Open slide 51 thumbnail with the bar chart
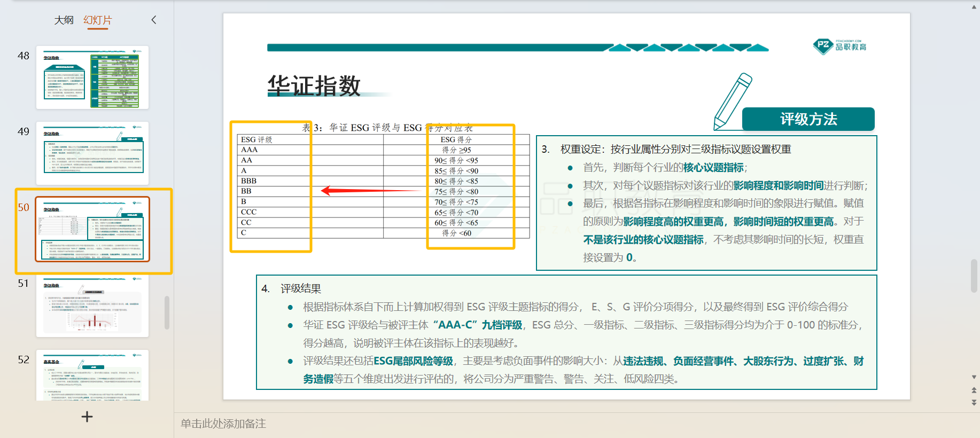This screenshot has height=438, width=980. [92, 306]
